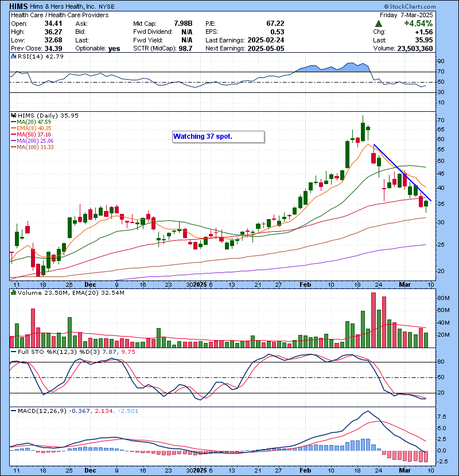Viewport: 459px width, 476px height.
Task: Click the Low value 32.68
Action: coord(53,40)
